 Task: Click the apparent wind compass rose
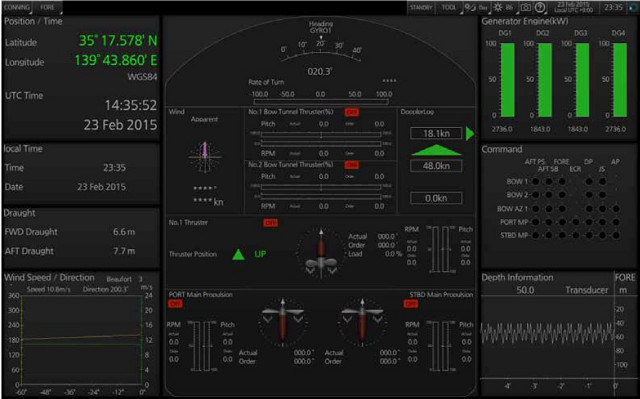[x=204, y=157]
